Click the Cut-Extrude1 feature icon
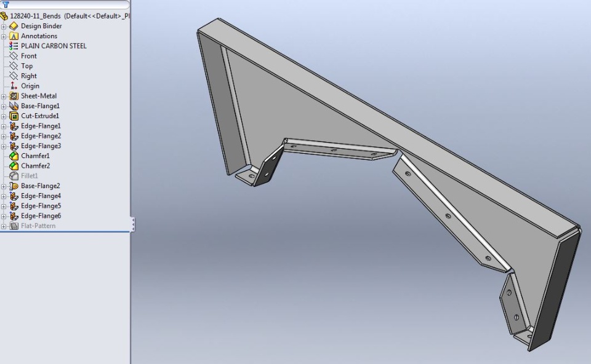 point(14,116)
